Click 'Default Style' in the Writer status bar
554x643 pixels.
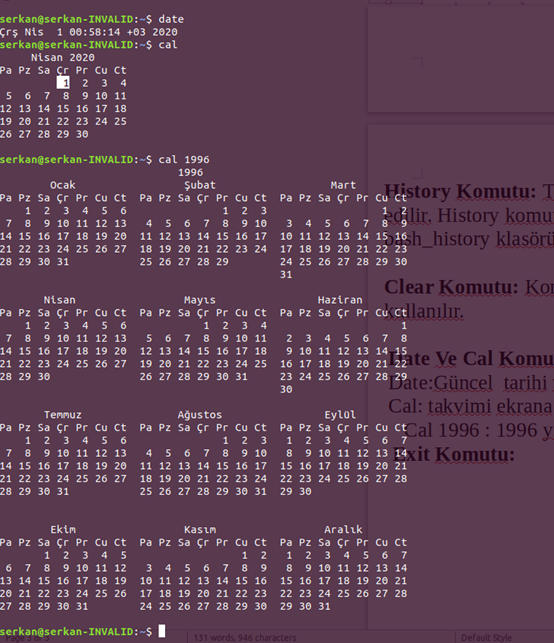(x=486, y=638)
